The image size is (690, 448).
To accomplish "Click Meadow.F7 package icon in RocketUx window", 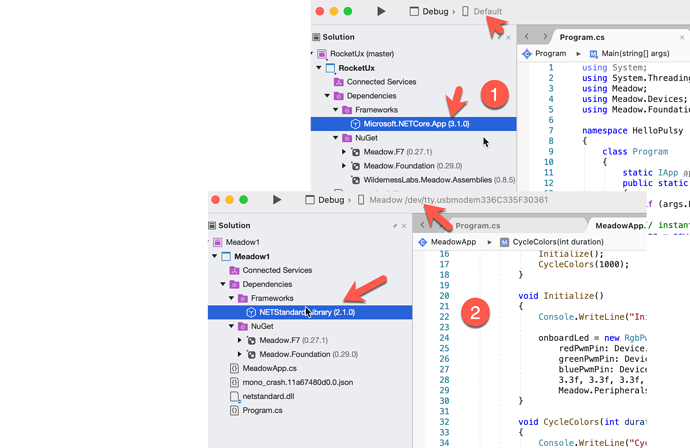I will (x=356, y=152).
